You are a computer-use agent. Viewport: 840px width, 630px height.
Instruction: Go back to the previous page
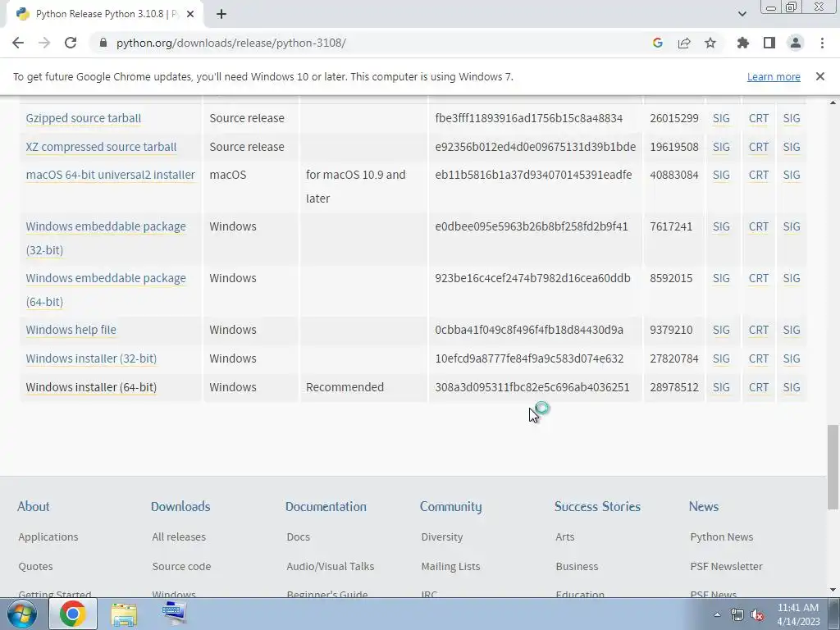coord(18,43)
